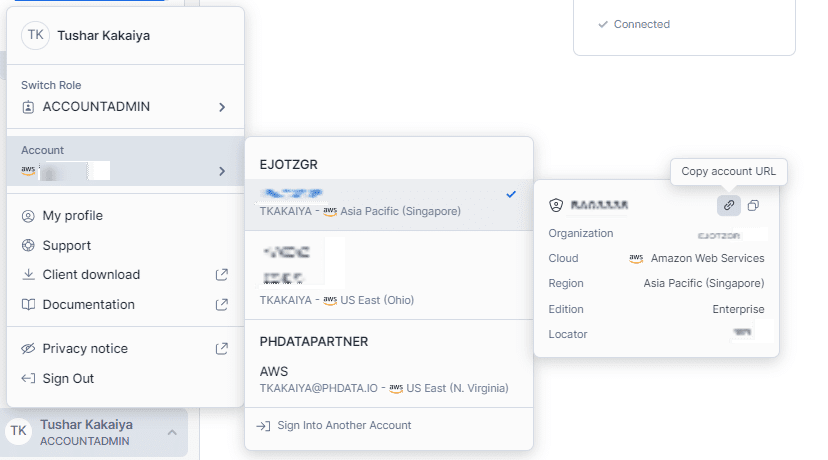Click the Copy account URL link icon

click(x=729, y=205)
